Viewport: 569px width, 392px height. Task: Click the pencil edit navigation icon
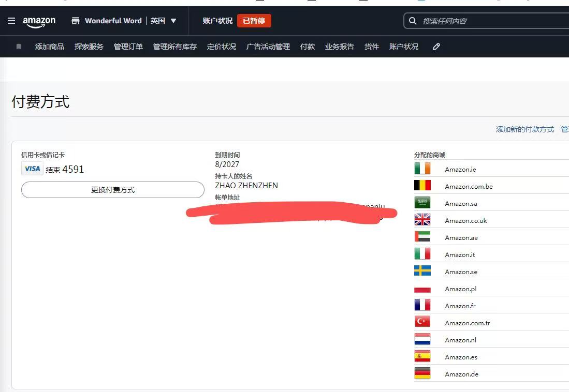[436, 47]
